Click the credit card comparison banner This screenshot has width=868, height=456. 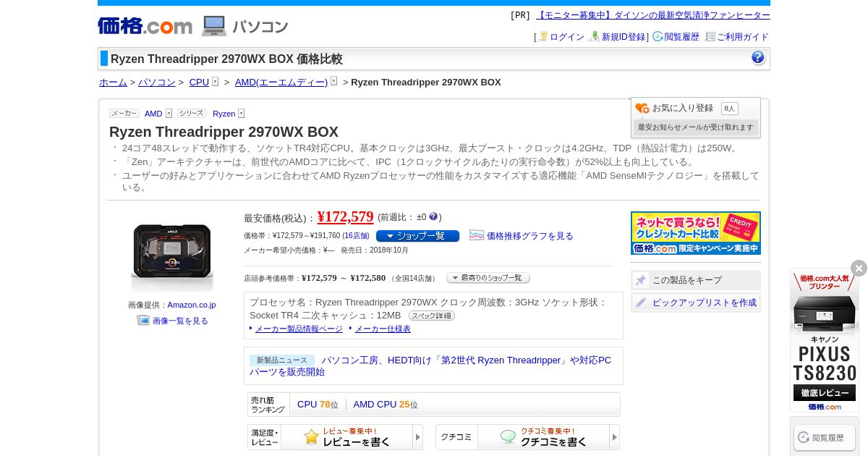[x=696, y=233]
